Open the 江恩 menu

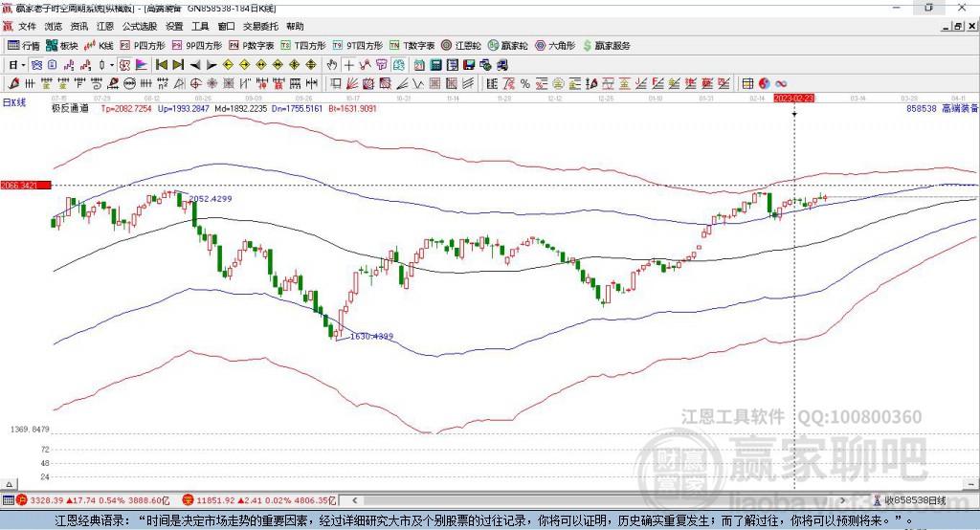(105, 26)
